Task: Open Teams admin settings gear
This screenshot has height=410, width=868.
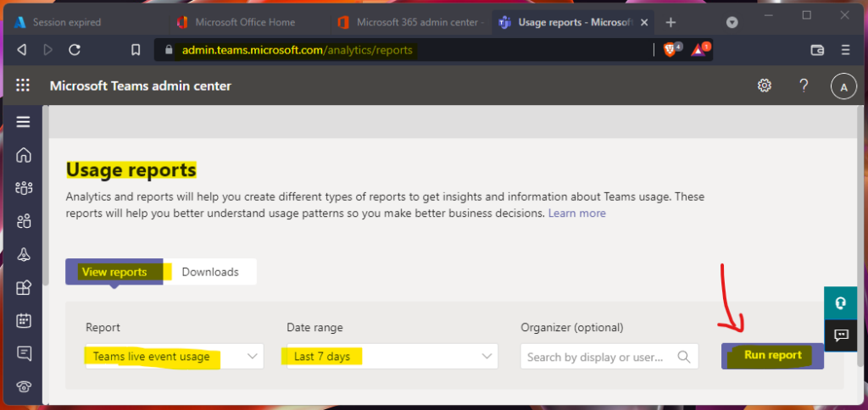Action: pyautogui.click(x=765, y=86)
